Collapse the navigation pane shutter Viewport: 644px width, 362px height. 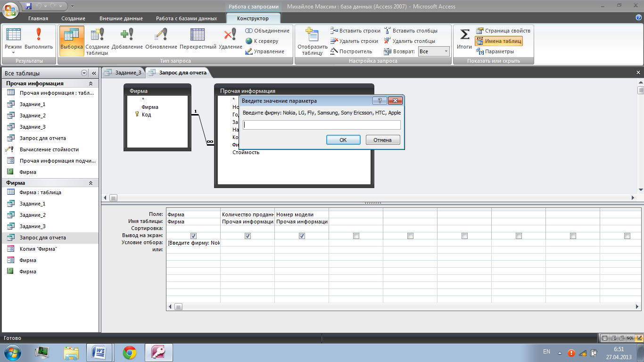93,73
